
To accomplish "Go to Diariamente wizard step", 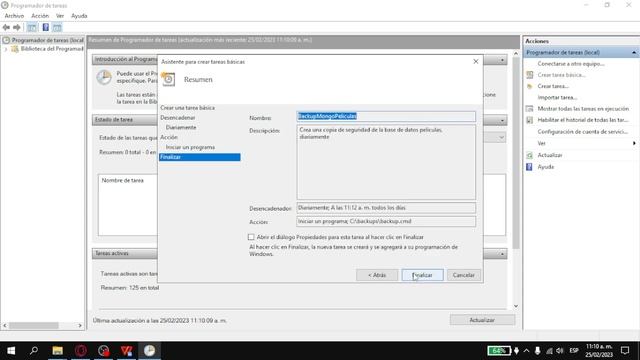I will (x=181, y=127).
